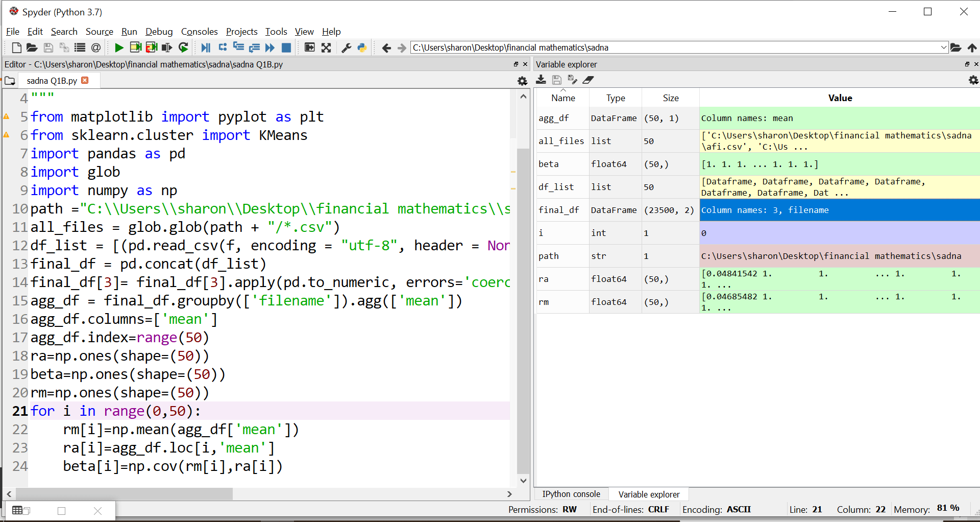Click the editor horizontal scrollbar thumb
This screenshot has width=980, height=522.
pyautogui.click(x=124, y=494)
